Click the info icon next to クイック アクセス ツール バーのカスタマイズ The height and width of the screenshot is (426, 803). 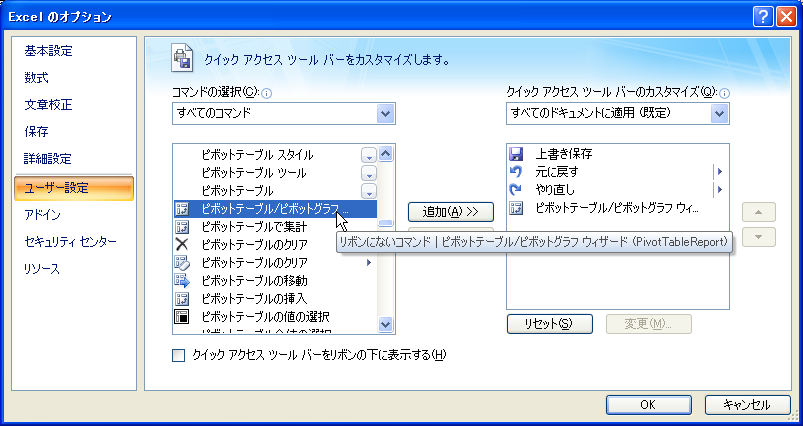coord(724,93)
